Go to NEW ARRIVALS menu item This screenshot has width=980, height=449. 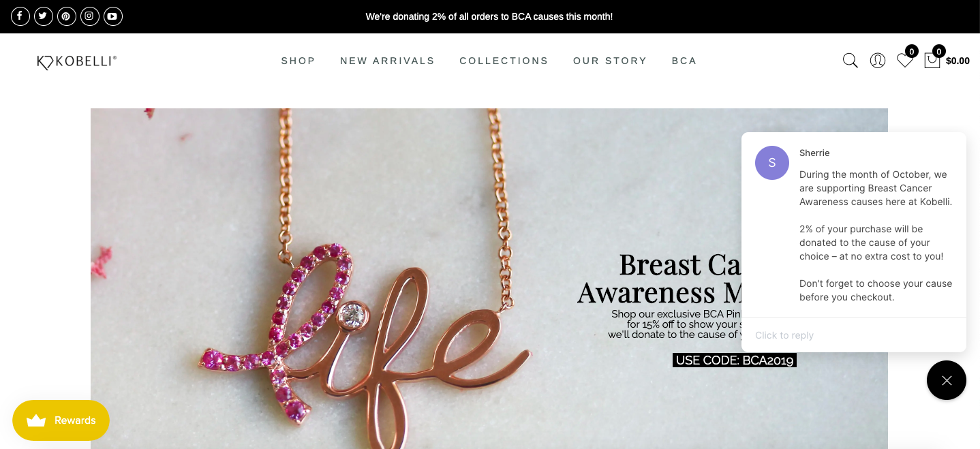point(387,61)
